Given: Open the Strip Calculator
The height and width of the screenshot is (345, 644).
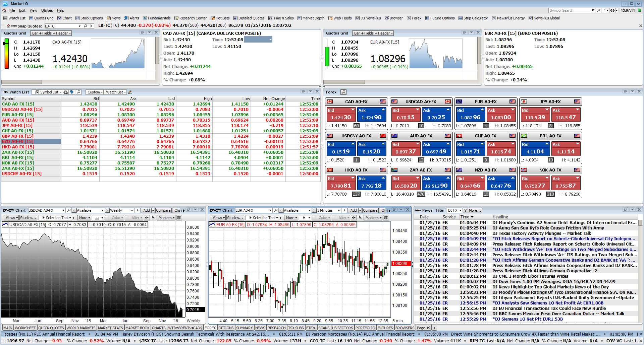Looking at the screenshot, I should pyautogui.click(x=473, y=18).
